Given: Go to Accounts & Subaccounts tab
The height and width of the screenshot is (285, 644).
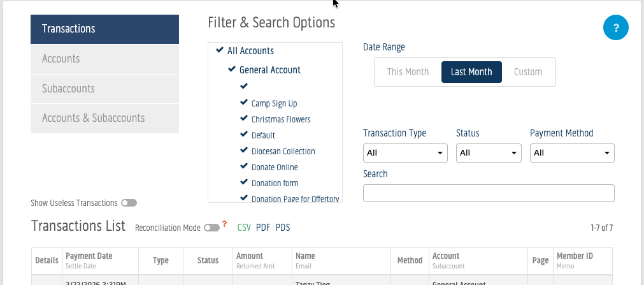Looking at the screenshot, I should coord(104,118).
